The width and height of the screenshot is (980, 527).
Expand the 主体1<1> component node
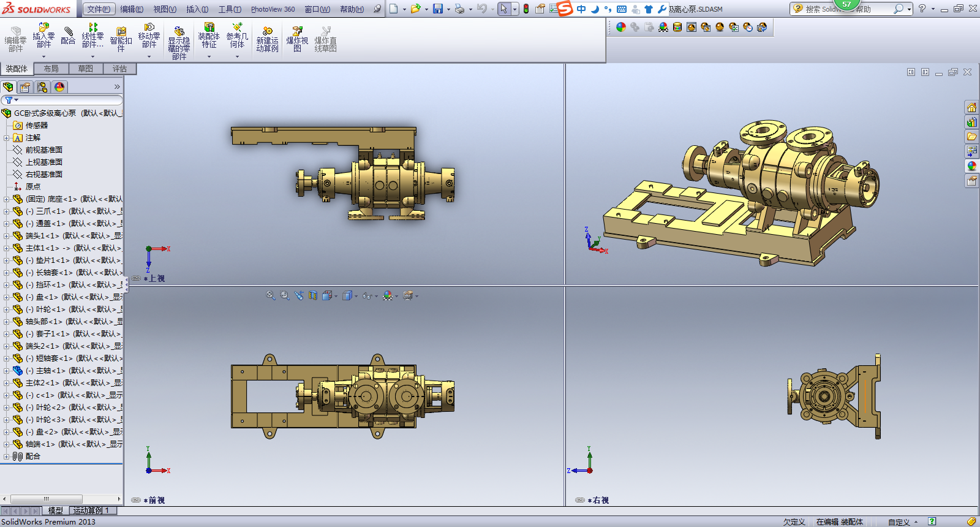click(6, 248)
